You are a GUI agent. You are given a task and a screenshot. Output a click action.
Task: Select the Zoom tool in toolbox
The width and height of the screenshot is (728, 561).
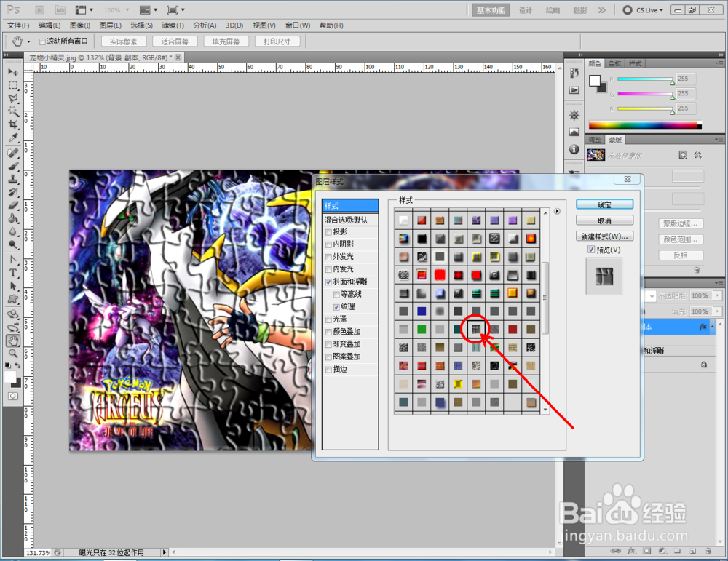pos(13,354)
